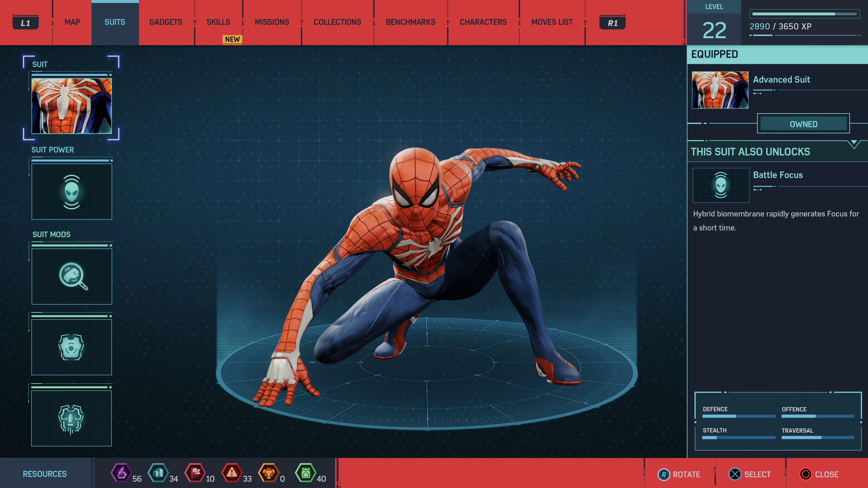The image size is (868, 488).
Task: Open the Characters tab
Action: (483, 22)
